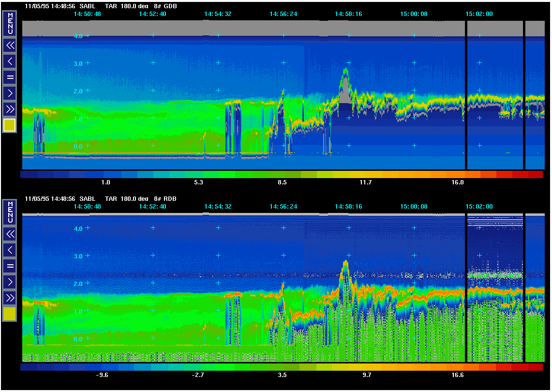Image resolution: width=552 pixels, height=392 pixels.
Task: Open the MENU button in the GDB panel
Action: (x=10, y=24)
